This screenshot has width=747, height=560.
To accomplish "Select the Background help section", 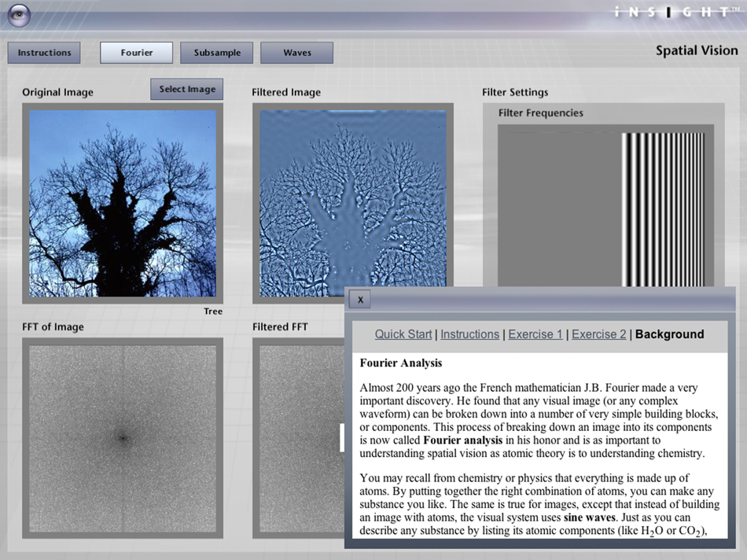I will coord(669,334).
